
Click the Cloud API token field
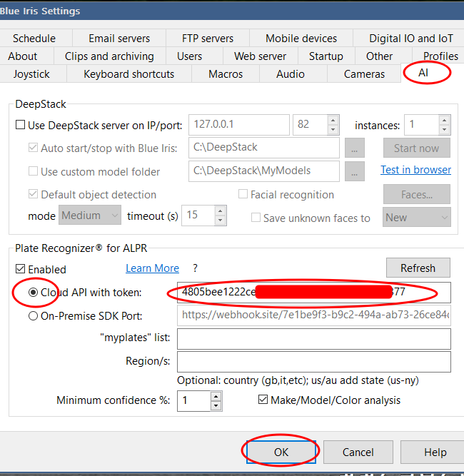[314, 293]
